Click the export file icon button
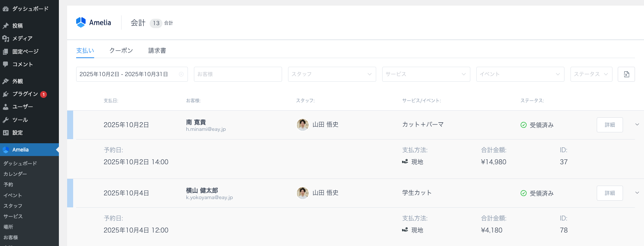Screen dimensions: 644x246 tap(626, 74)
